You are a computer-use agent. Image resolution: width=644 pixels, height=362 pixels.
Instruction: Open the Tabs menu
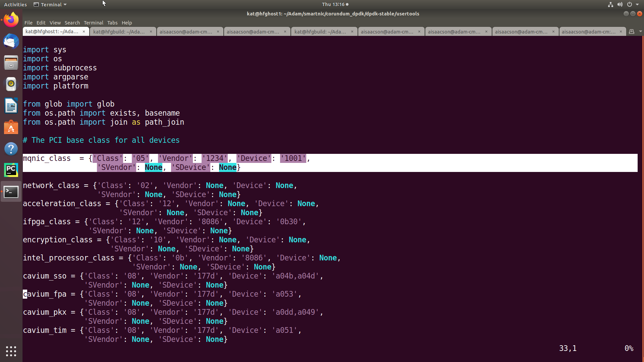pos(112,23)
